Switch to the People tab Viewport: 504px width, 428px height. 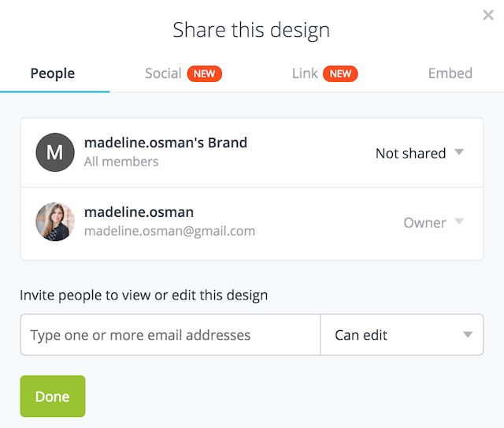53,74
